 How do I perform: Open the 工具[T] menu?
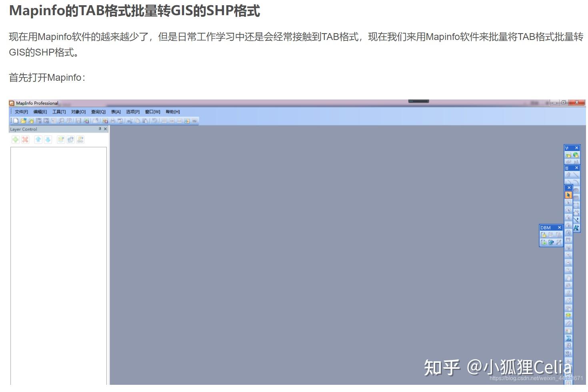click(x=59, y=111)
